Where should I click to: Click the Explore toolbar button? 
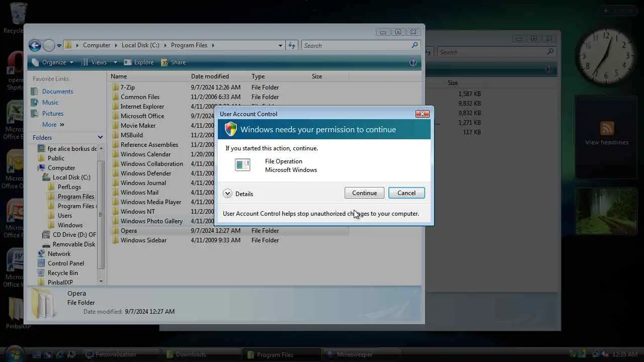pyautogui.click(x=139, y=62)
